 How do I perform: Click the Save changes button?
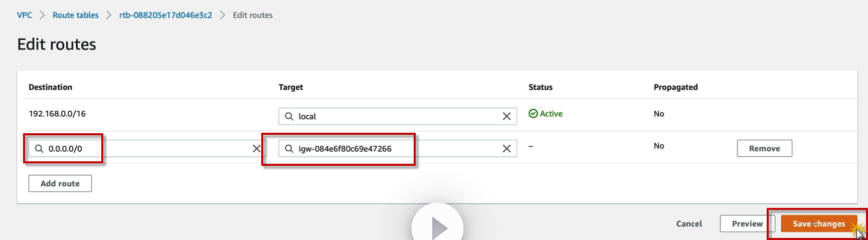pyautogui.click(x=818, y=223)
